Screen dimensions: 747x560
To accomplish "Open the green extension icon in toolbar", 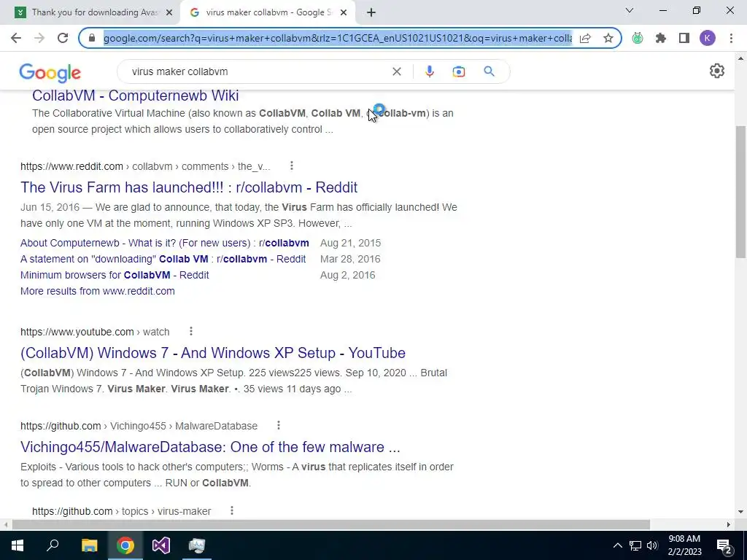I will pyautogui.click(x=638, y=38).
